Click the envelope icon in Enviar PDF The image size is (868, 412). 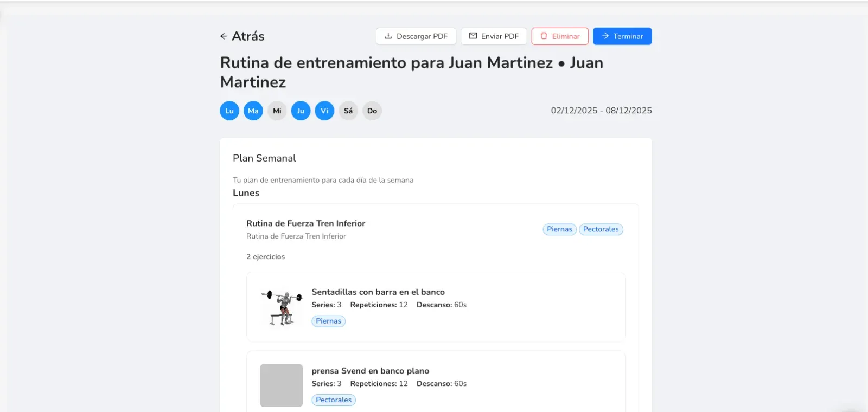tap(473, 36)
